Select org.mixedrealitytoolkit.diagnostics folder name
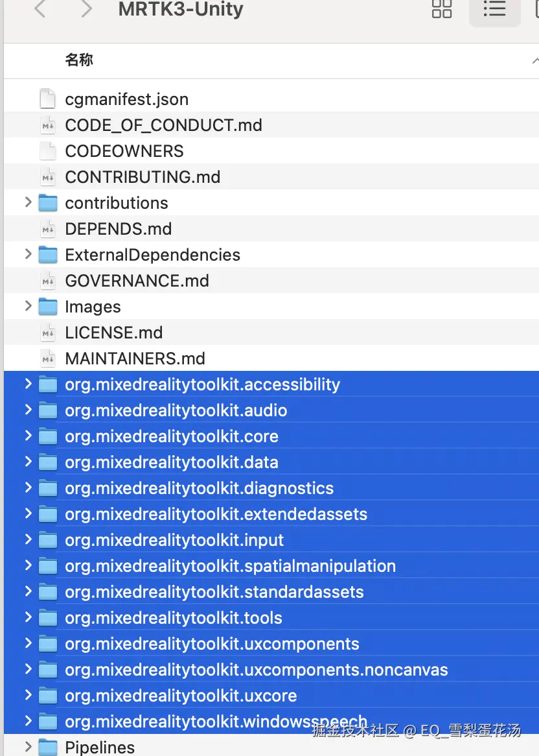539x756 pixels. click(200, 488)
